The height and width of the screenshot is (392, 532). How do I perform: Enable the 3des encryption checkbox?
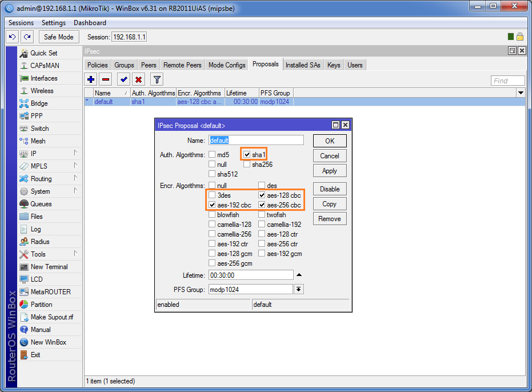[x=212, y=195]
